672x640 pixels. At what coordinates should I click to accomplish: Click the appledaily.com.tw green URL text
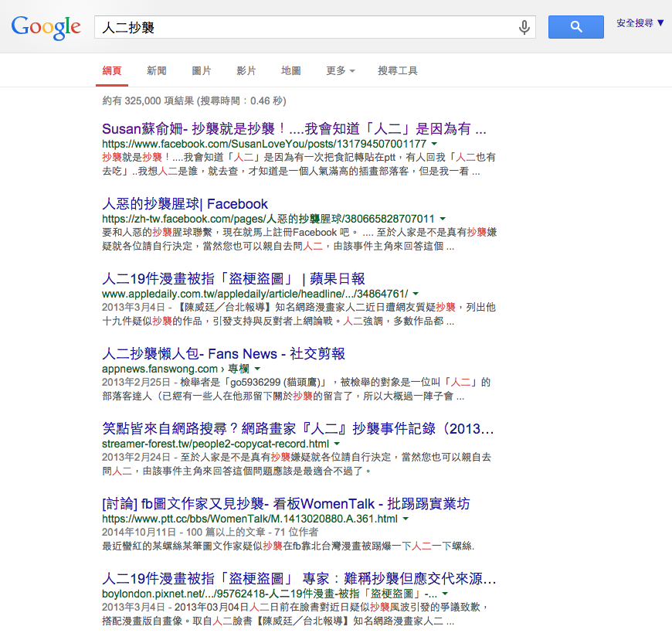[x=255, y=294]
